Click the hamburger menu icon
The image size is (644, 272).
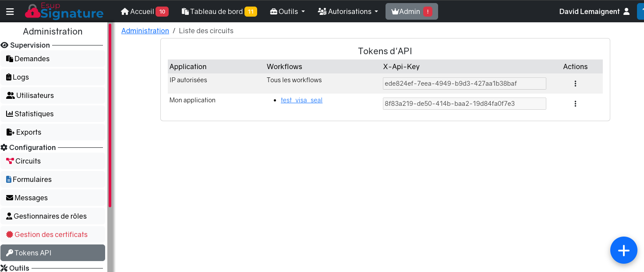(10, 12)
